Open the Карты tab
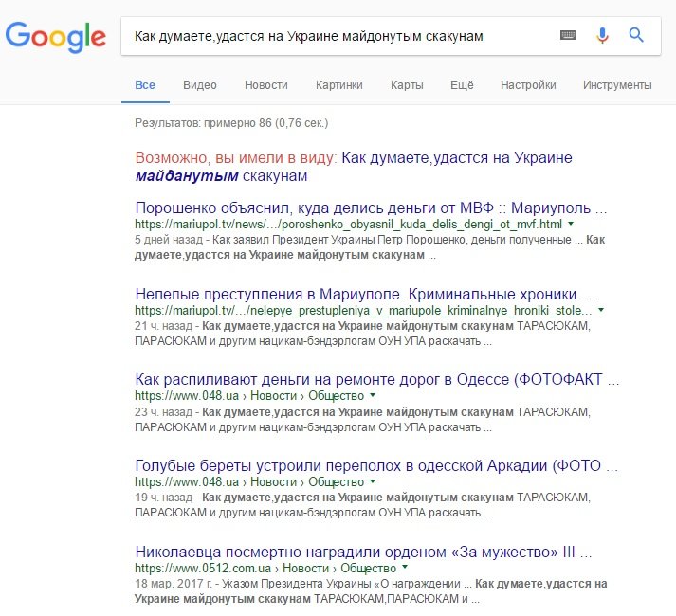 (x=407, y=85)
